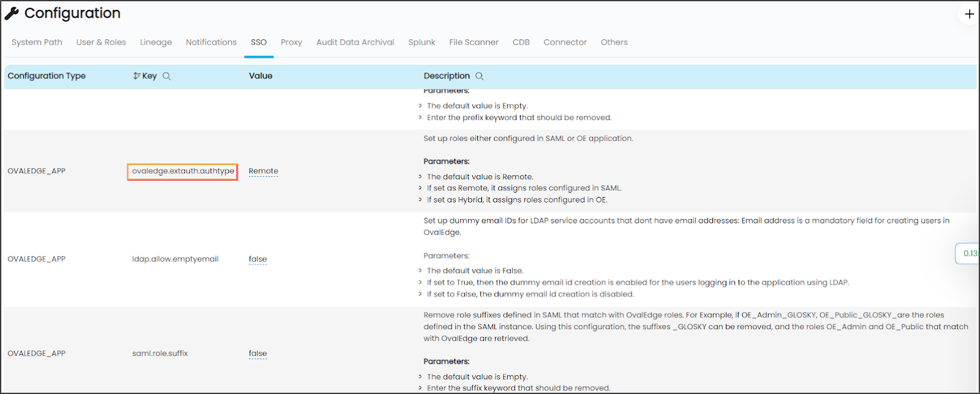Edit the Remote value for authtype

tap(263, 171)
